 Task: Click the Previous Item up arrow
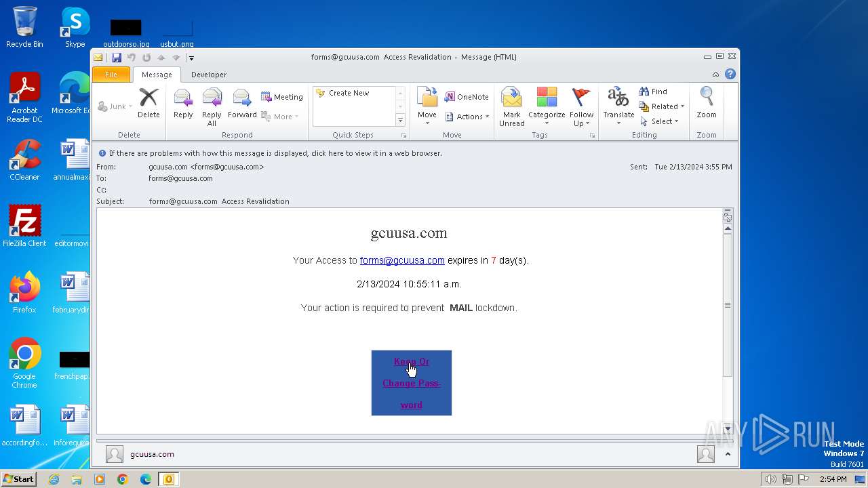[161, 58]
